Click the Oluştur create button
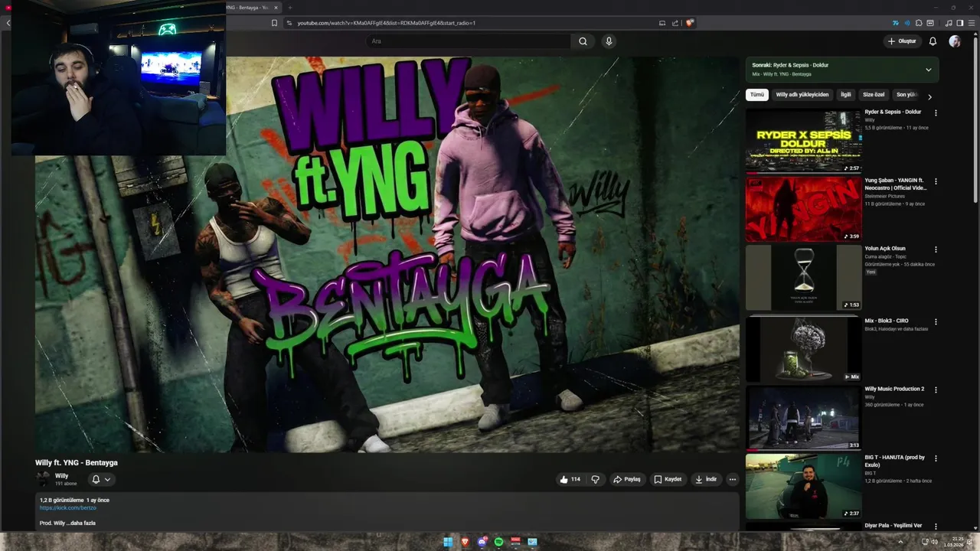 902,41
